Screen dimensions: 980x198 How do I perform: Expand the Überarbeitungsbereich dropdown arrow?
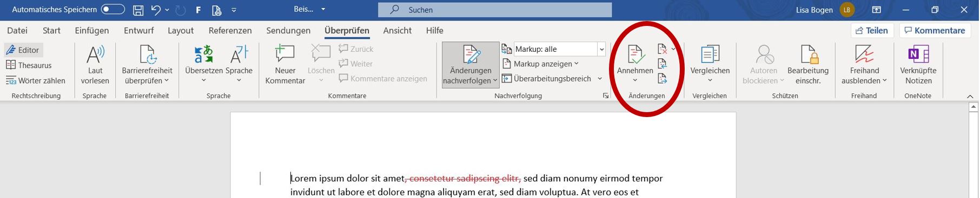(600, 79)
